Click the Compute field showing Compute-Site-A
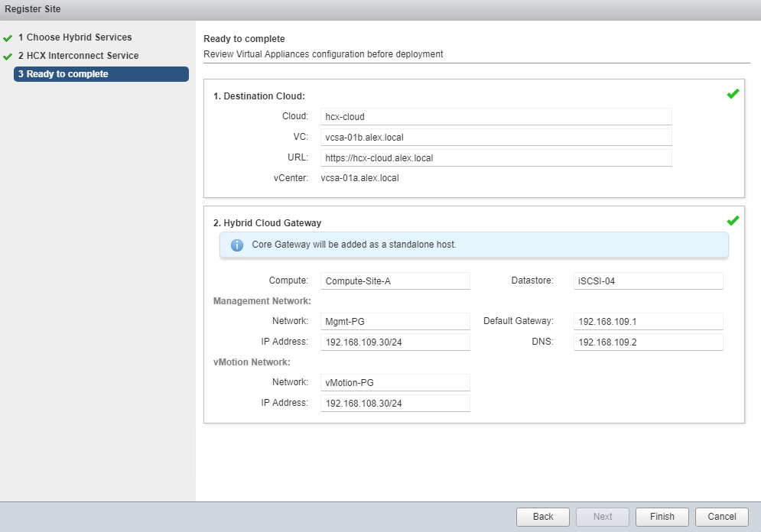The width and height of the screenshot is (761, 532). point(395,281)
